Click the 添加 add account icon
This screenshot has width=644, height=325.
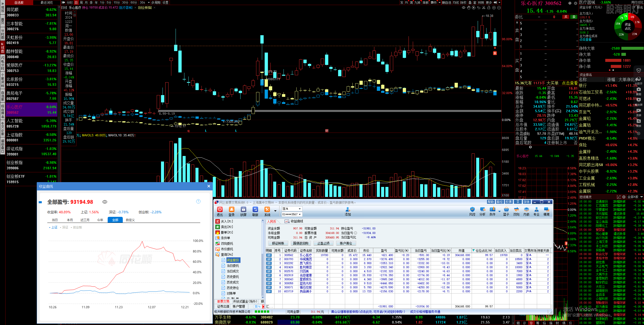click(x=348, y=212)
